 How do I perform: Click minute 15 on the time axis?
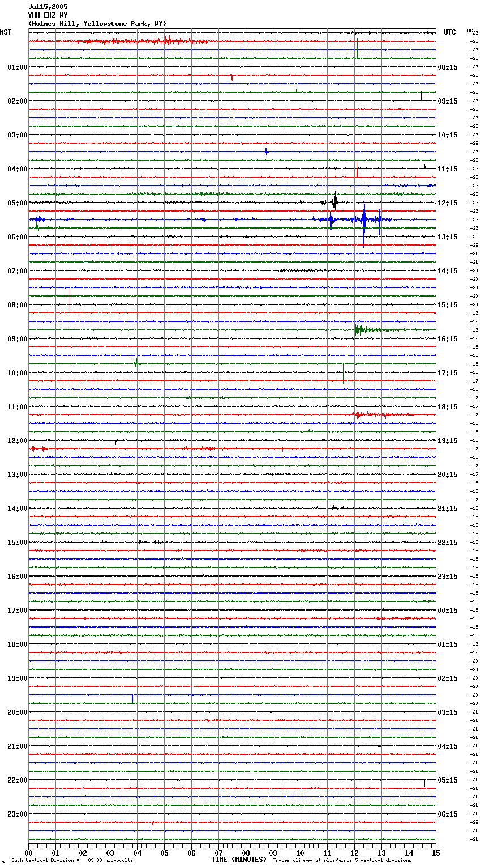pyautogui.click(x=436, y=853)
